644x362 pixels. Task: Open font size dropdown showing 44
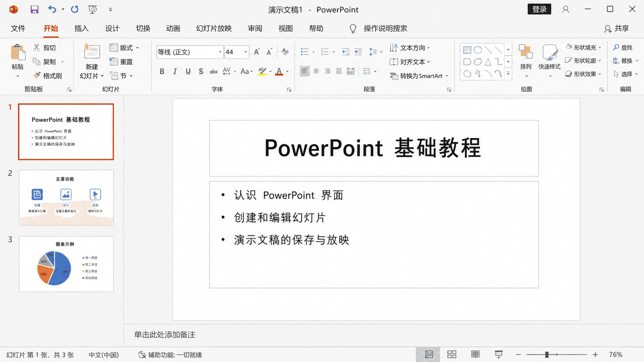click(245, 52)
